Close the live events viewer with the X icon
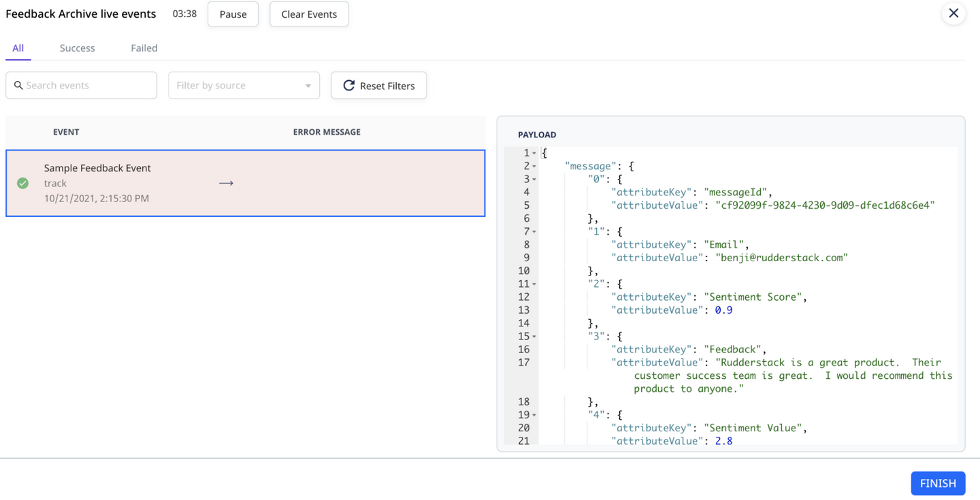Viewport: 980px width, 500px height. 953,14
